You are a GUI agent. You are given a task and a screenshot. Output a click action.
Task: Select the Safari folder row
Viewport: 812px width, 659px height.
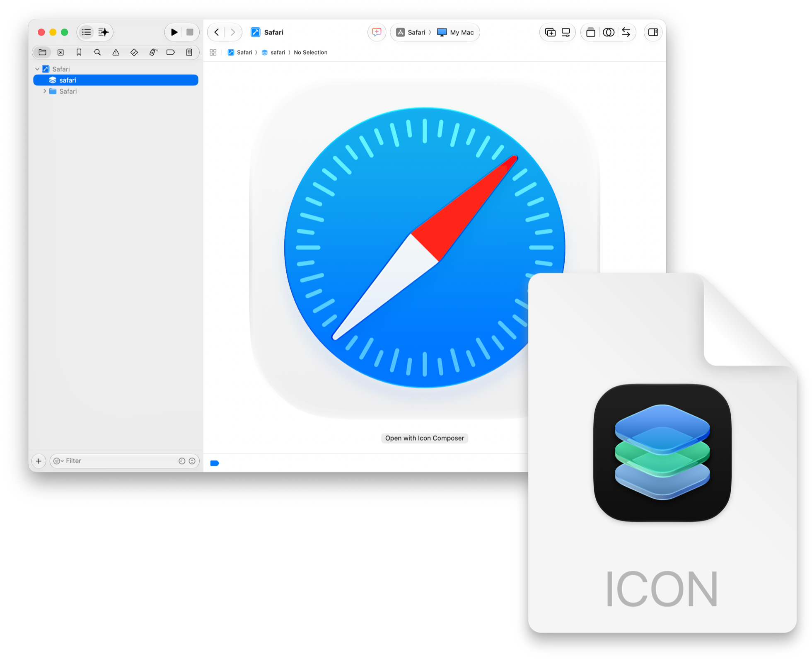[116, 91]
